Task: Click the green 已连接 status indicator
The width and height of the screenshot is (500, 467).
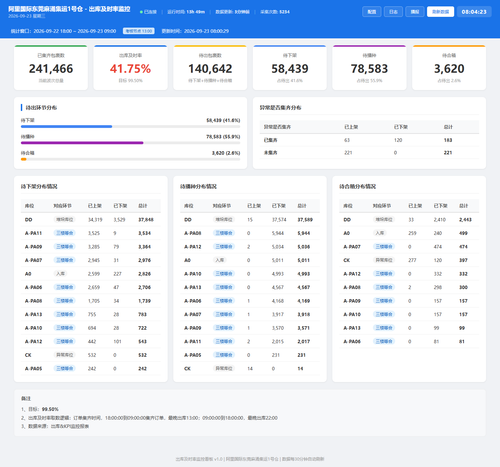Action: tap(148, 12)
